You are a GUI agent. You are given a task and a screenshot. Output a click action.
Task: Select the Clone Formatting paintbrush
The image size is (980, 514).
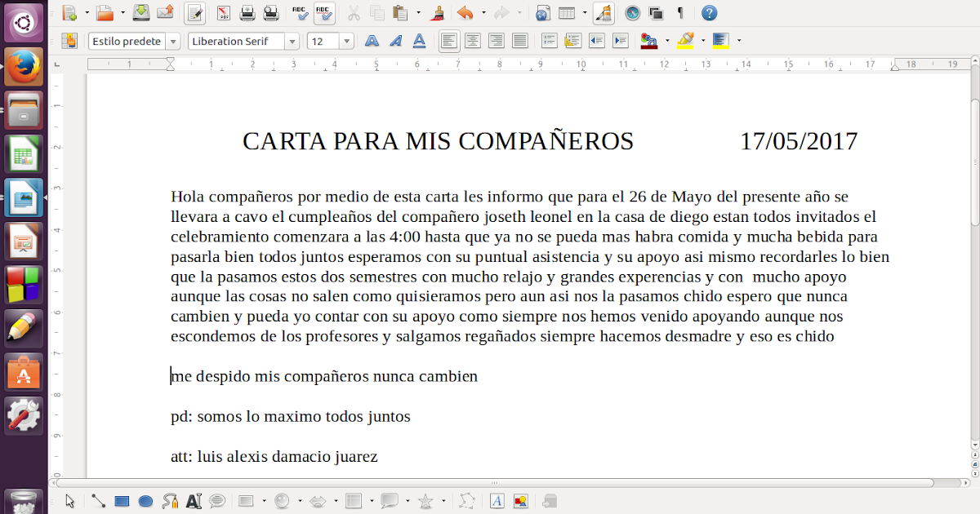437,12
